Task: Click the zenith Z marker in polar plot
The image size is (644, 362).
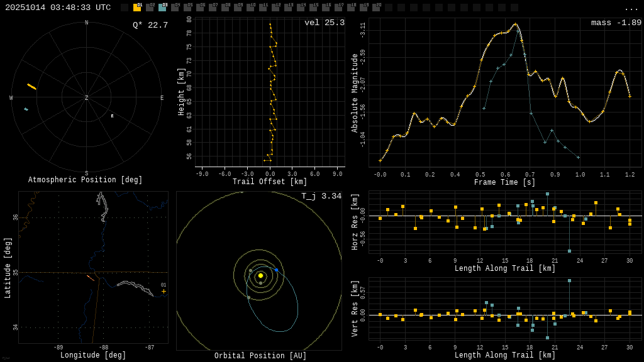Action: tap(87, 98)
